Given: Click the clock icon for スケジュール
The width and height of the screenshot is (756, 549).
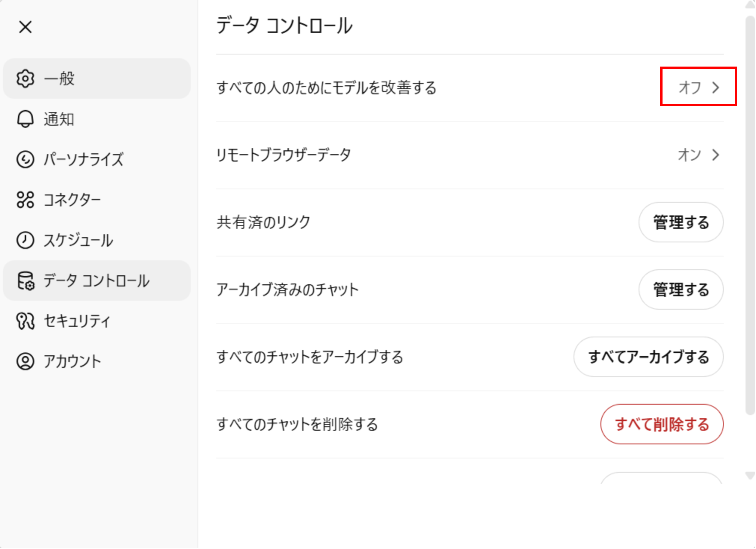Looking at the screenshot, I should click(x=25, y=240).
